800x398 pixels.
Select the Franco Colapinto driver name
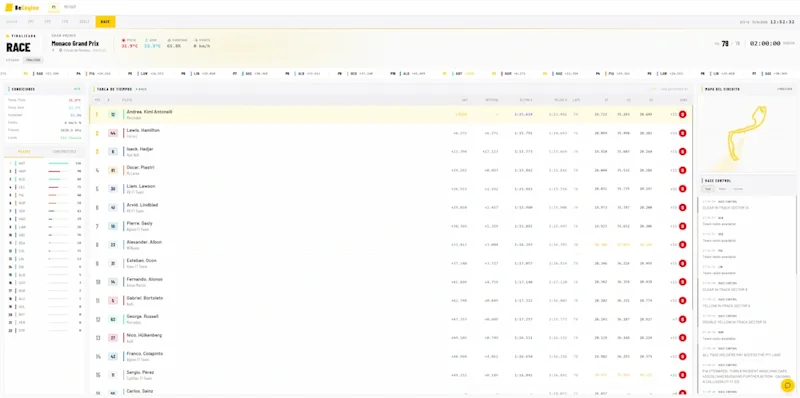pos(145,354)
